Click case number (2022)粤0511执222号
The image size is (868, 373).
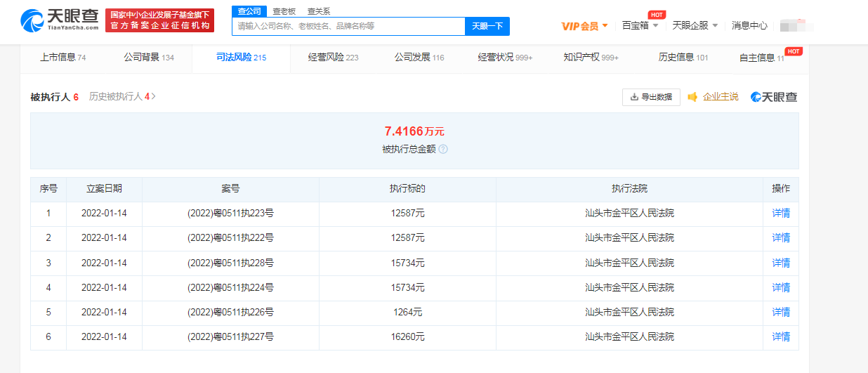coord(230,238)
